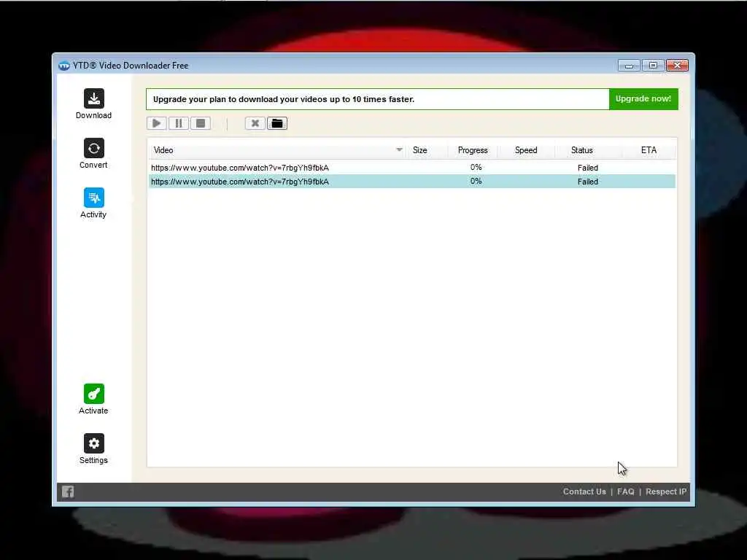Select the highlighted second youtube.com URL row
Image resolution: width=747 pixels, height=560 pixels.
412,182
